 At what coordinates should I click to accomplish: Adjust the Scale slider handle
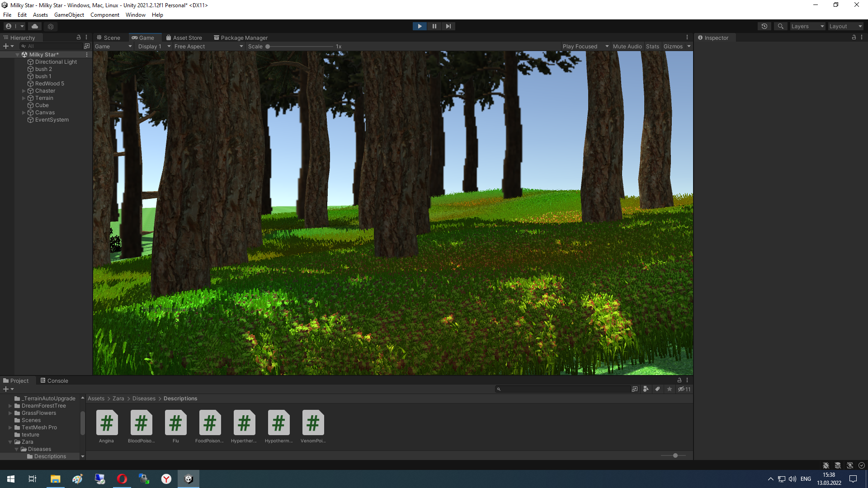(268, 47)
